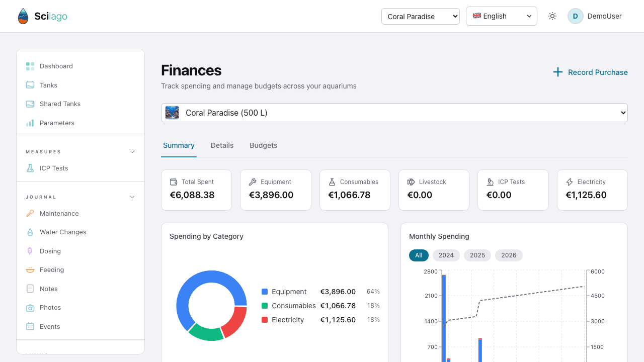
Task: Click the Dosing icon in sidebar
Action: pos(30,251)
